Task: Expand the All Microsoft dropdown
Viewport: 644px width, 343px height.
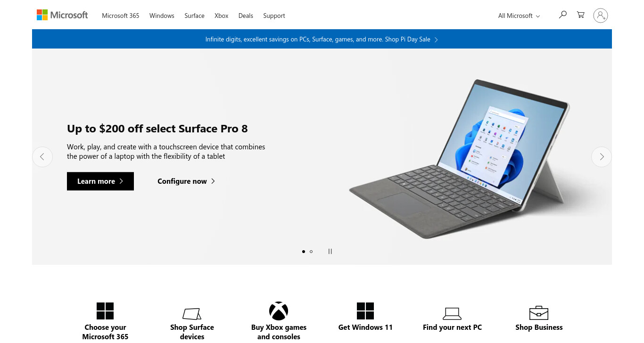Action: 519,16
